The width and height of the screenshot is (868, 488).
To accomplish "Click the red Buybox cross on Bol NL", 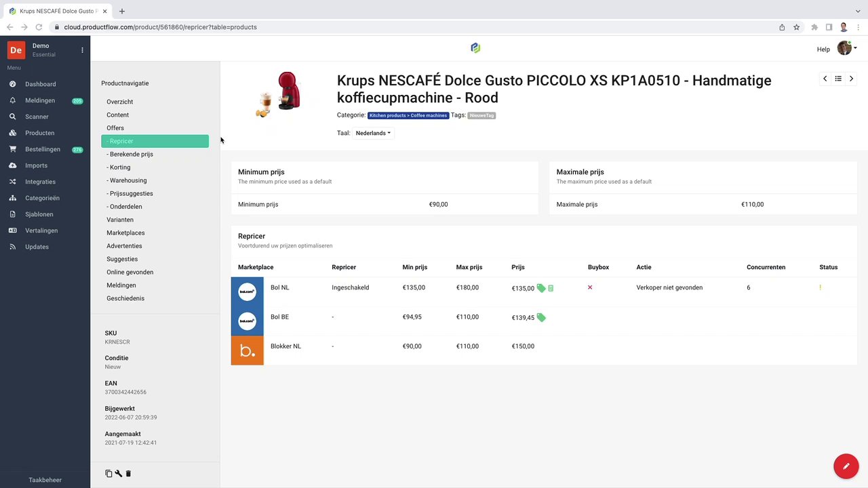I will 590,287.
